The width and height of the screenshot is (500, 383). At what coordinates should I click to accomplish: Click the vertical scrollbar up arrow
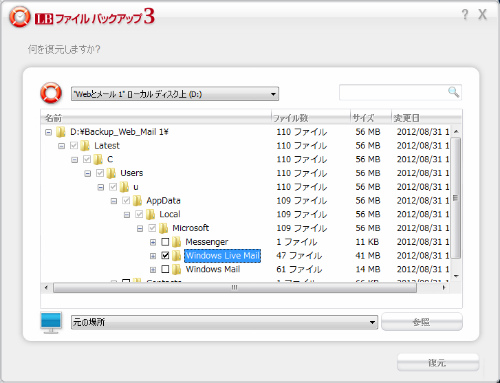(456, 132)
